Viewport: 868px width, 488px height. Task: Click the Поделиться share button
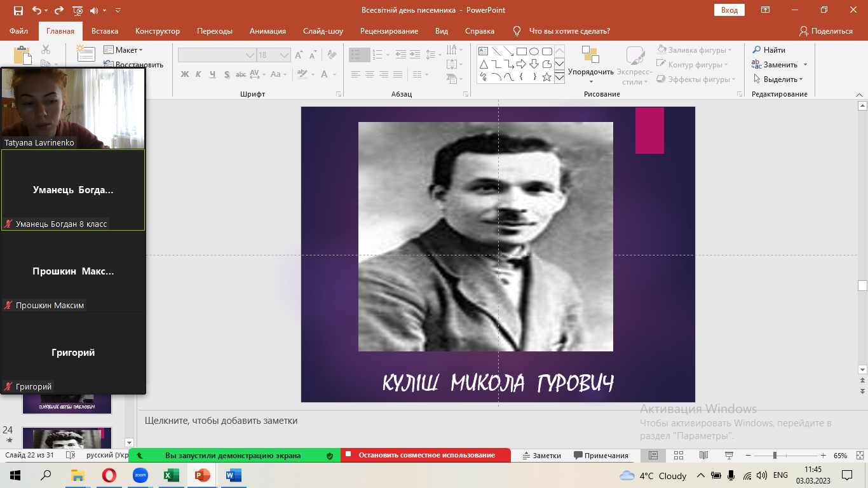point(826,31)
